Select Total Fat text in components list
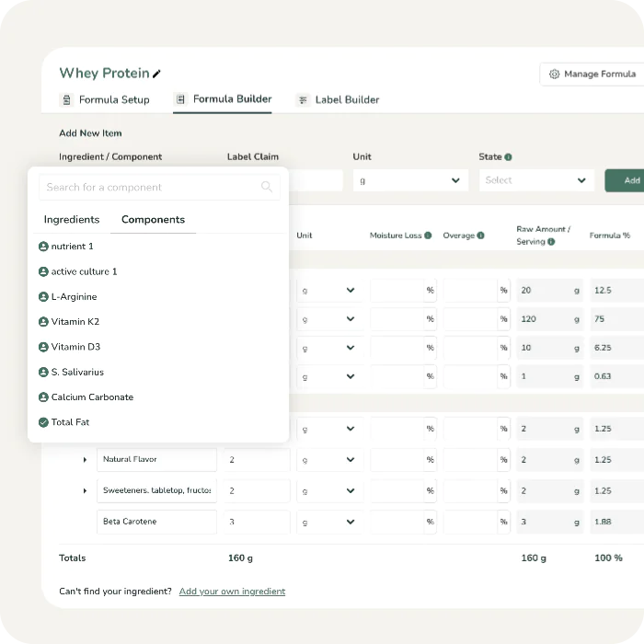The image size is (644, 644). (x=70, y=422)
